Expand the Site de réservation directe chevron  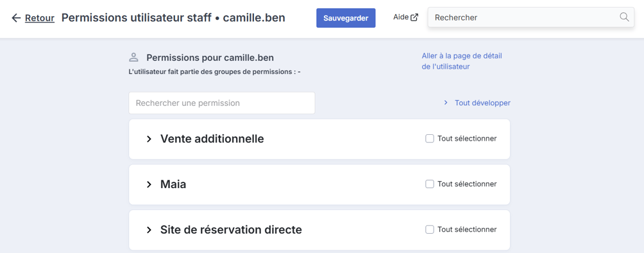[x=149, y=230]
